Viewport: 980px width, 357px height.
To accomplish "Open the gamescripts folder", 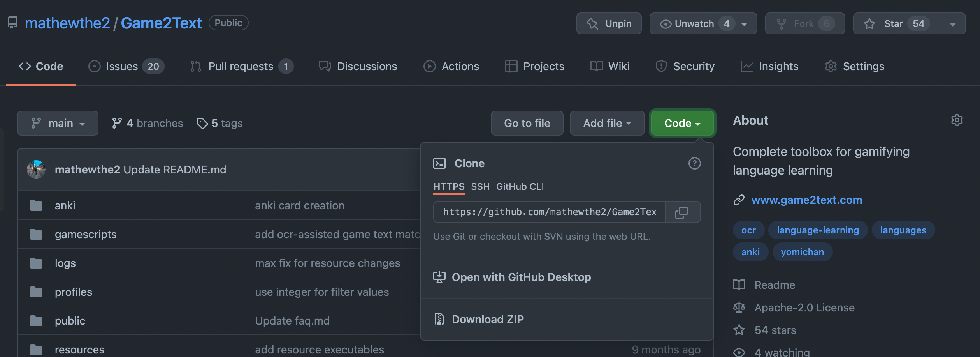I will tap(86, 234).
